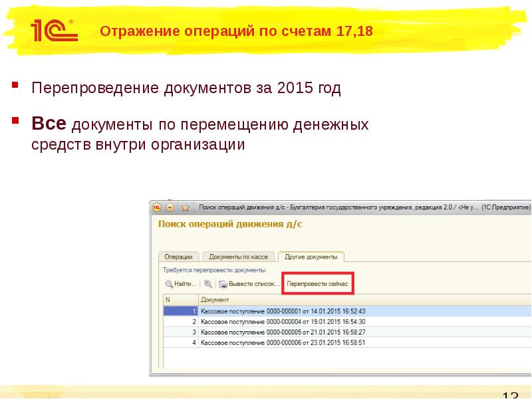Screen dimensions: 532x399
Task: Open the round dropdown menu button in title bar
Action: 170,207
